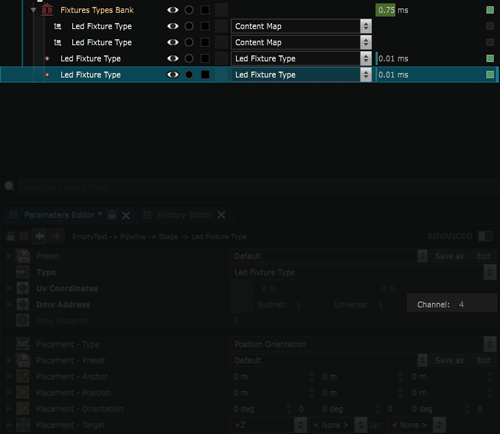Toggle the ADVANCED switch
The height and width of the screenshot is (434, 500).
tap(485, 236)
